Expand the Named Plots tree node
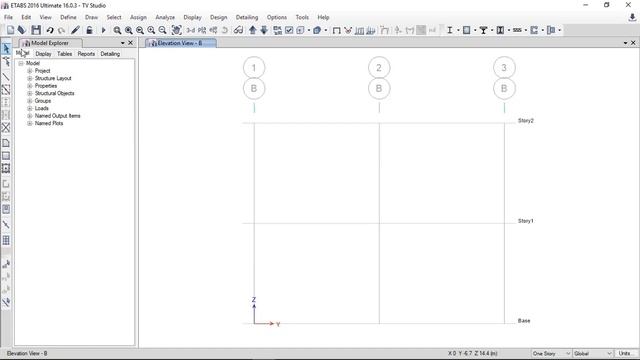This screenshot has height=360, width=640. [x=29, y=123]
